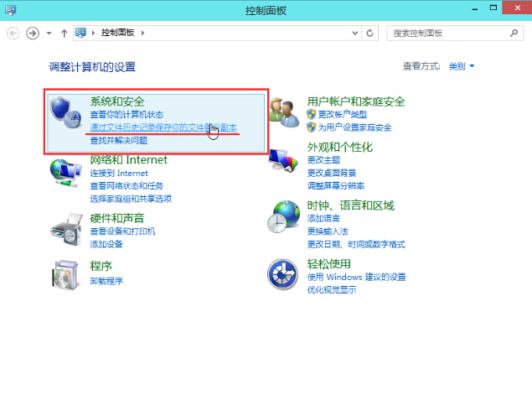Expand the chevron after 控制面板 breadcrumb
532x400 pixels.
tap(142, 33)
